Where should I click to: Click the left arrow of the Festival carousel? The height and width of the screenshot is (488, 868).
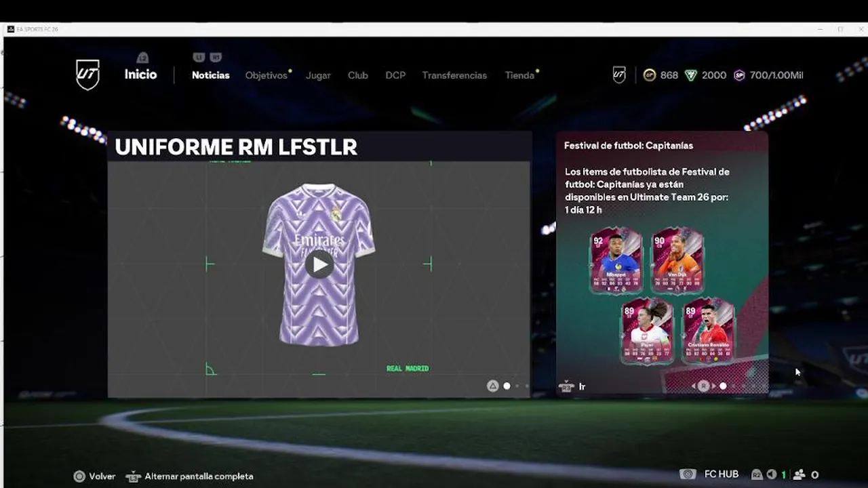coord(694,386)
